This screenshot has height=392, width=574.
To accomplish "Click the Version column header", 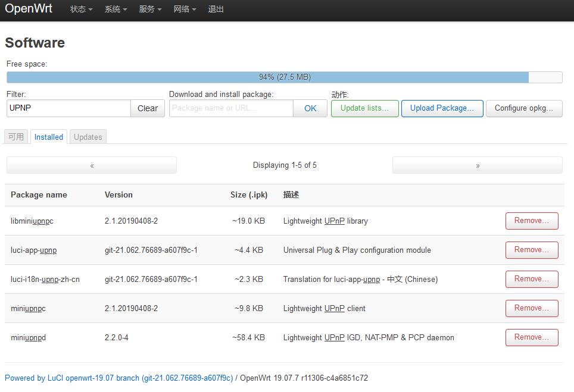I will pyautogui.click(x=118, y=195).
